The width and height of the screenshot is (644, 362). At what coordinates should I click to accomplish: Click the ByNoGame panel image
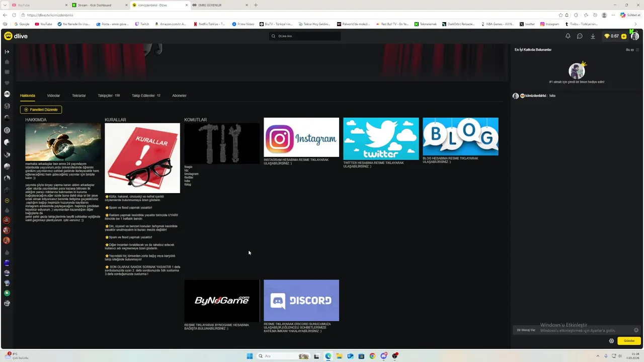pyautogui.click(x=222, y=301)
